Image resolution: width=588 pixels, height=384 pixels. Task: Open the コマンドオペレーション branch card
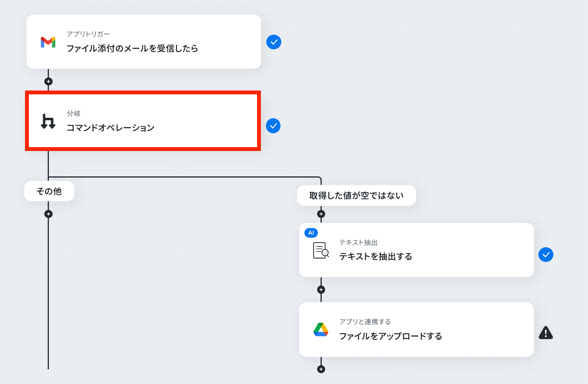[143, 121]
